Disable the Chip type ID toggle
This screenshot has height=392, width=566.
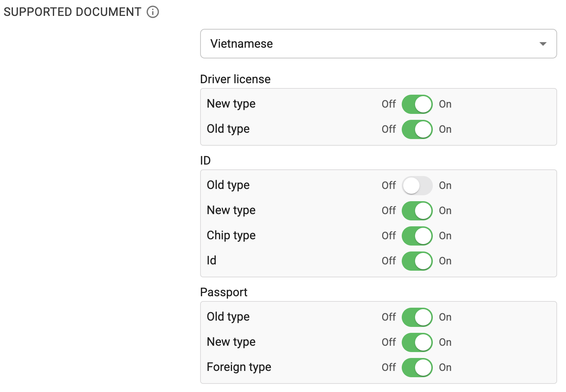417,236
